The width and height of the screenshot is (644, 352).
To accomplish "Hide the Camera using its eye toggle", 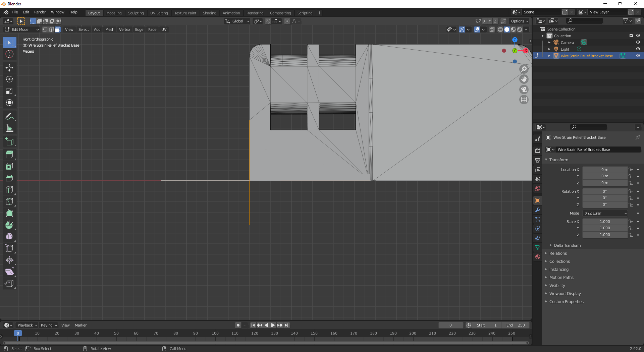I will pos(638,42).
